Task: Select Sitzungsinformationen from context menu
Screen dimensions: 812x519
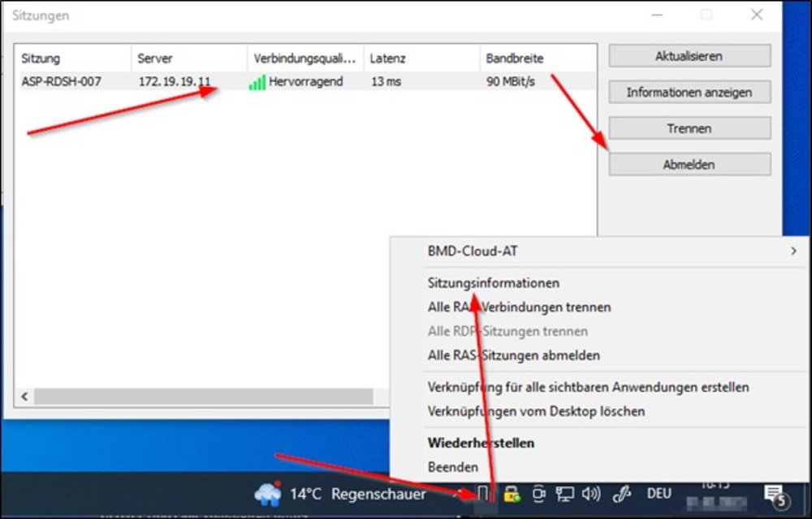Action: click(x=493, y=283)
